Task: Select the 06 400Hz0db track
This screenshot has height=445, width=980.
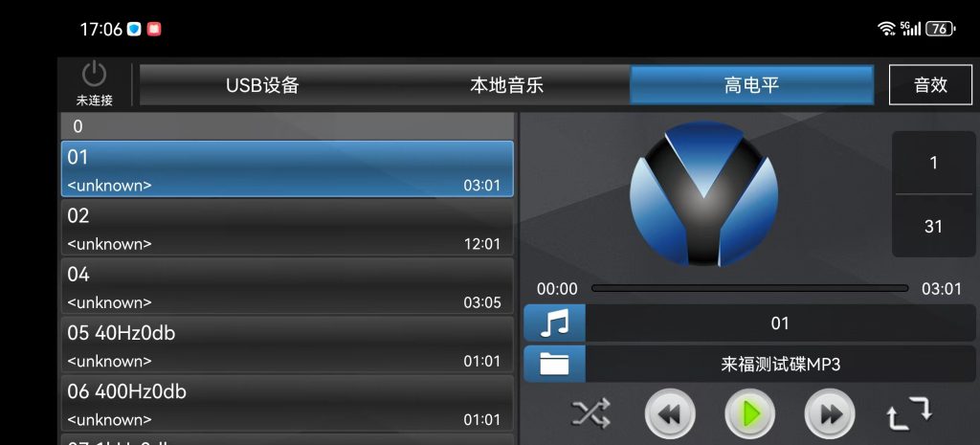Action: click(287, 403)
